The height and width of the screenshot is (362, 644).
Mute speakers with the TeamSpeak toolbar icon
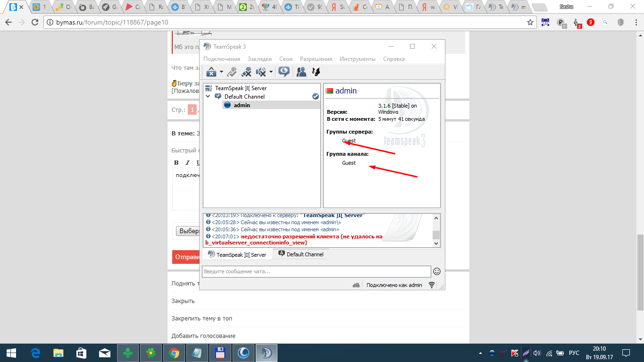(261, 72)
